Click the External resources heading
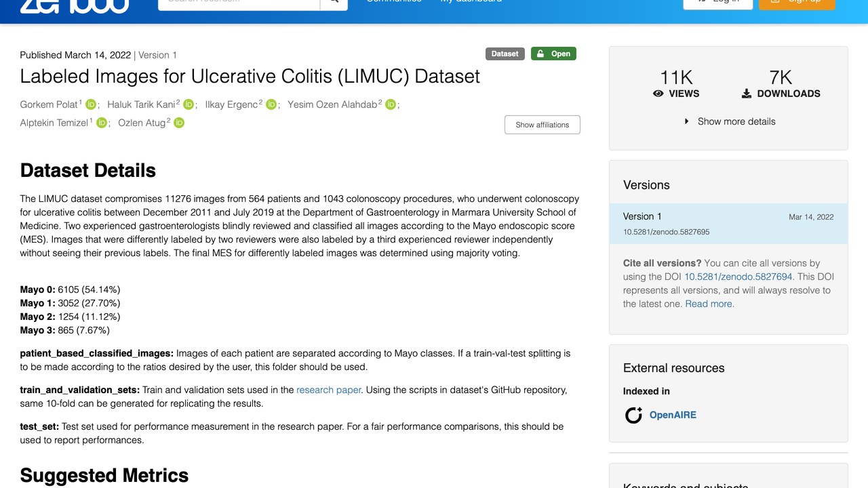 (674, 368)
